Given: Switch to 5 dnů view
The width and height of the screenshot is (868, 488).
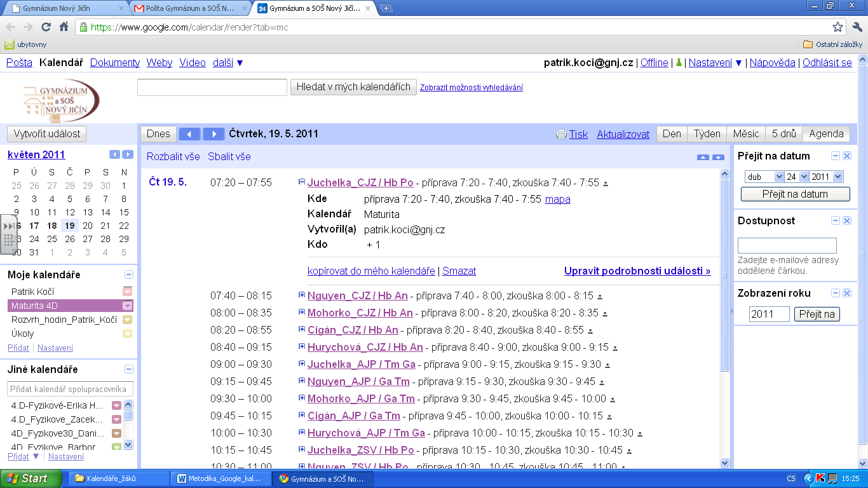Looking at the screenshot, I should [x=784, y=133].
